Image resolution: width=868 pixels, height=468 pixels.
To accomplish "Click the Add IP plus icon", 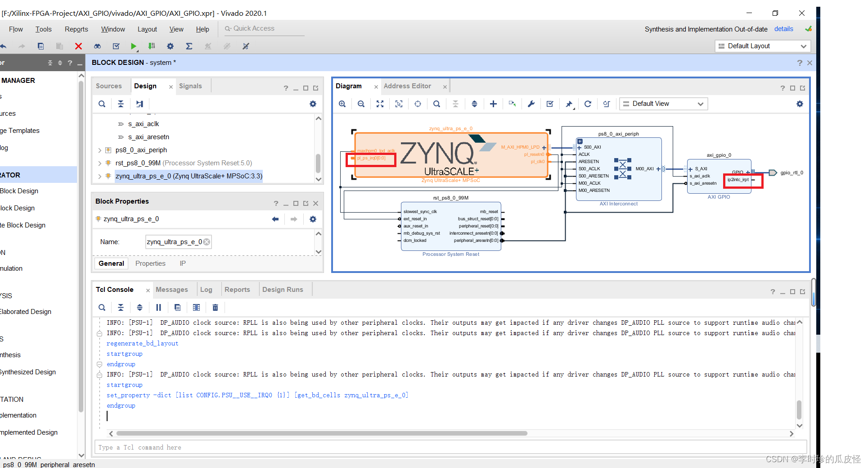I will coord(493,104).
